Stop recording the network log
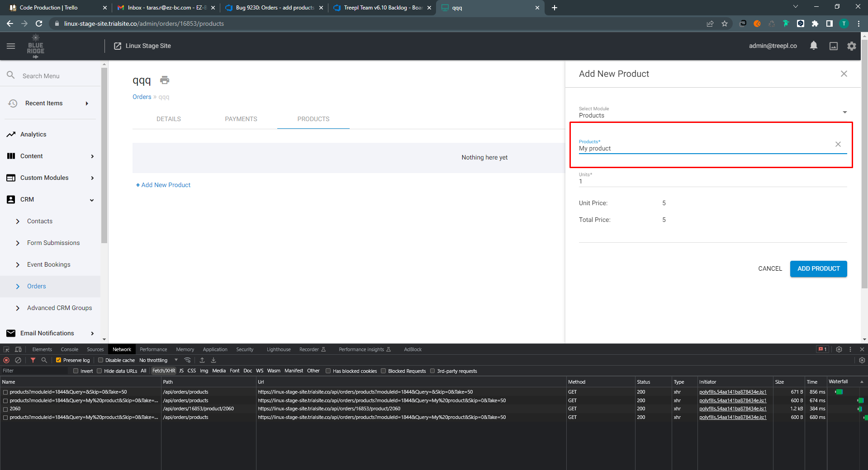The height and width of the screenshot is (470, 868). pos(6,360)
